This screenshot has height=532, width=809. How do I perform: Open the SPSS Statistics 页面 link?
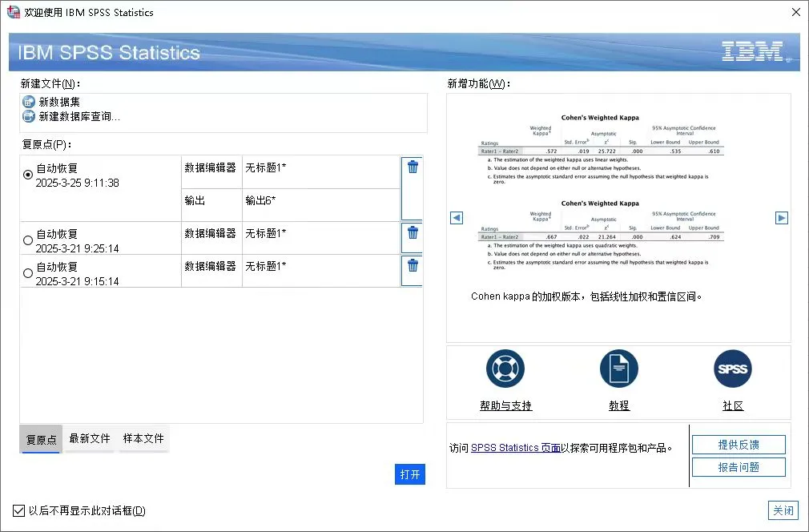tap(515, 448)
